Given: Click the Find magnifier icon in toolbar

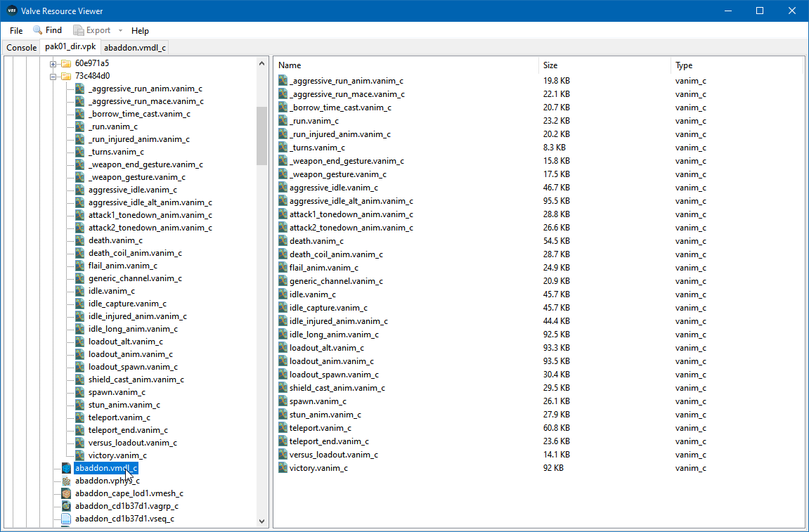Looking at the screenshot, I should (38, 30).
